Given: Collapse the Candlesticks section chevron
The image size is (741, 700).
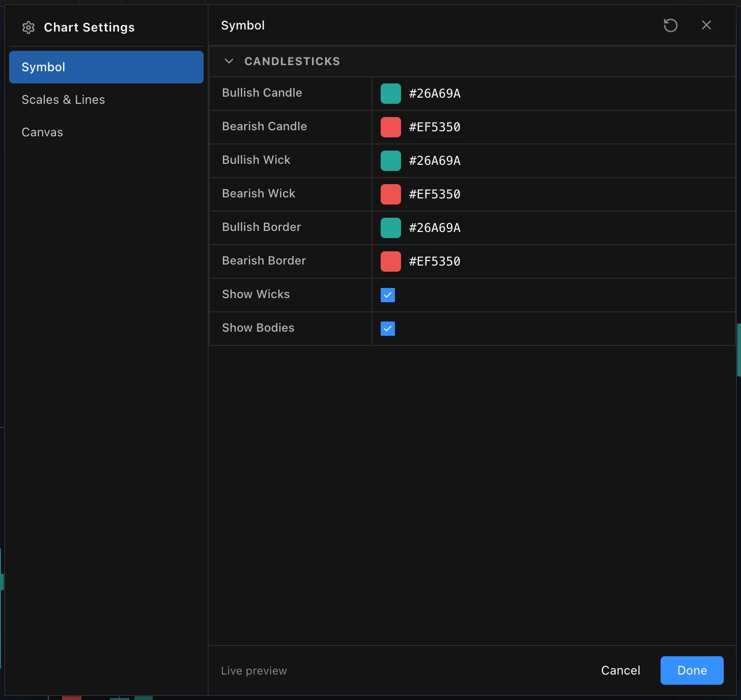Looking at the screenshot, I should click(x=229, y=61).
